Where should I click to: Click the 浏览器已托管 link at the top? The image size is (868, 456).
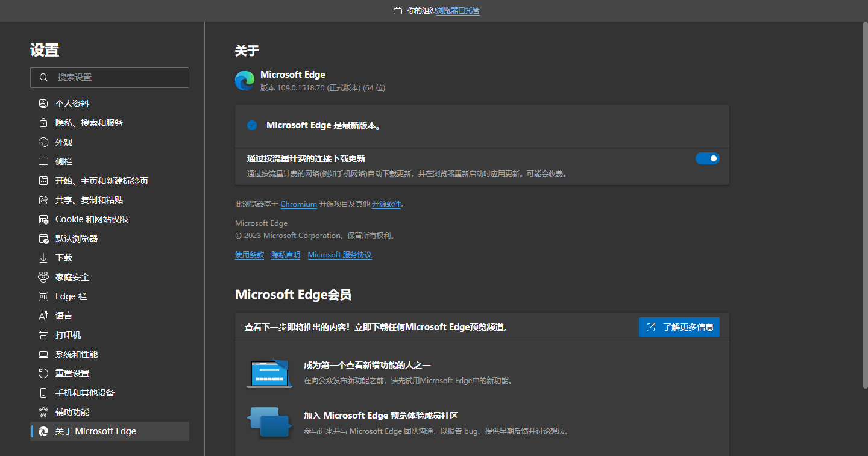(x=458, y=10)
